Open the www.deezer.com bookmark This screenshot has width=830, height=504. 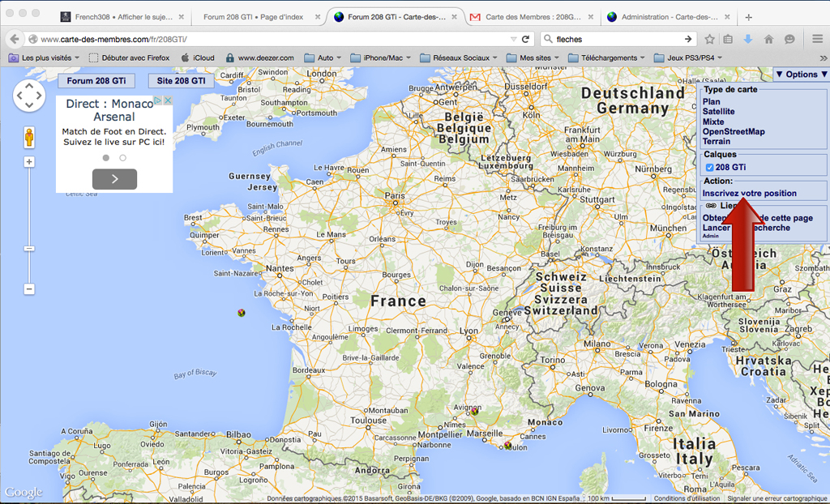(259, 58)
